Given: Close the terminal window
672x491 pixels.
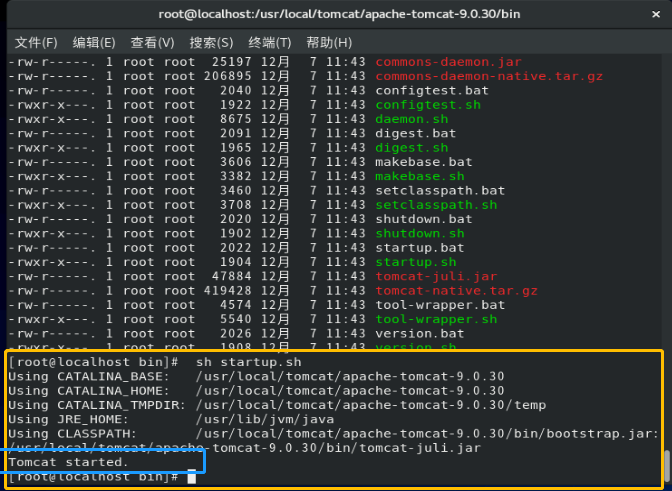Looking at the screenshot, I should point(656,14).
